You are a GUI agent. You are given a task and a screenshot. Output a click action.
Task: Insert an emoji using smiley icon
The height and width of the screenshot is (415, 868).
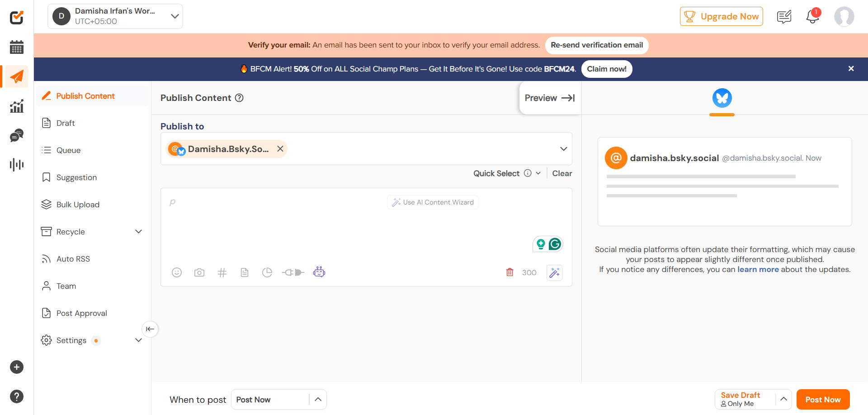click(x=177, y=272)
